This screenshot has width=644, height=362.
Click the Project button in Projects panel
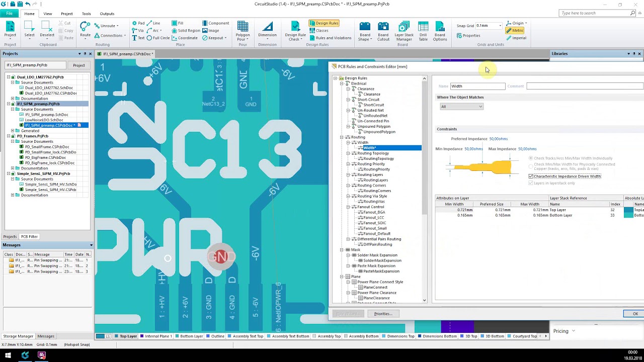[x=78, y=65]
